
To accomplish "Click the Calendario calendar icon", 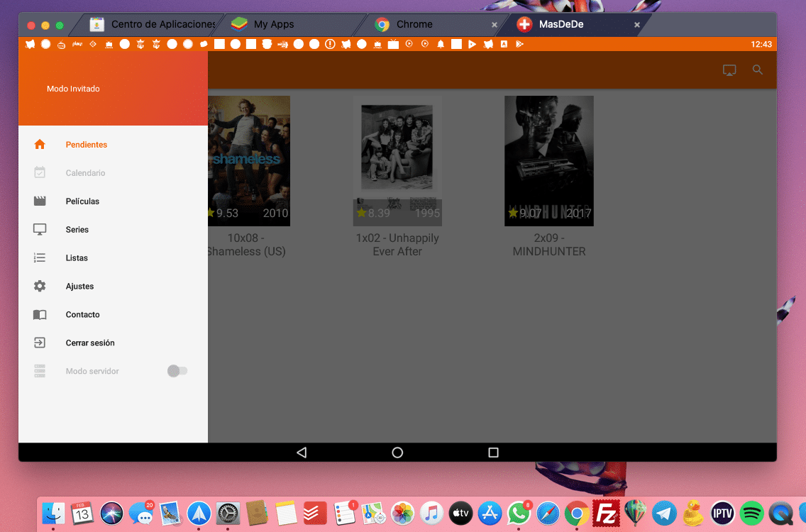I will (x=40, y=172).
